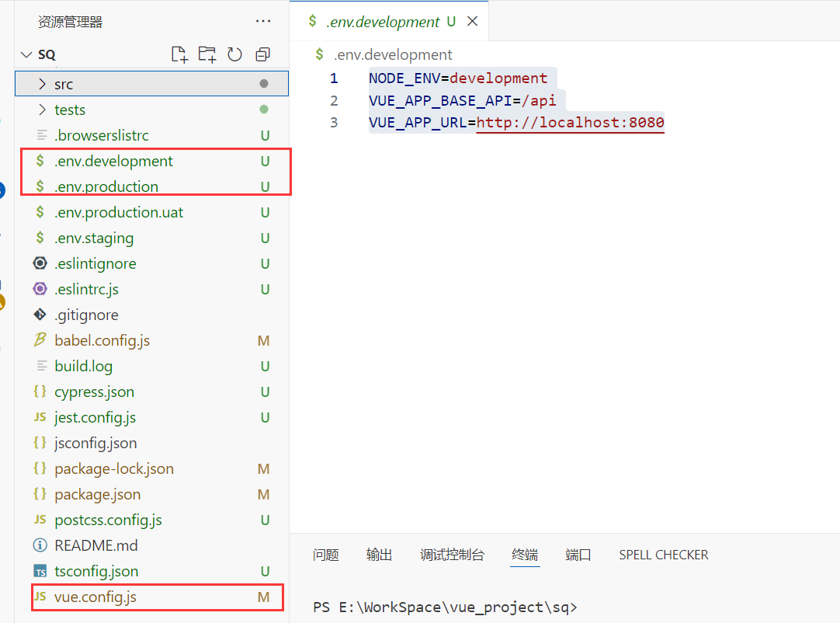The height and width of the screenshot is (623, 840).
Task: Click the info icon next to README.md
Action: (x=40, y=545)
